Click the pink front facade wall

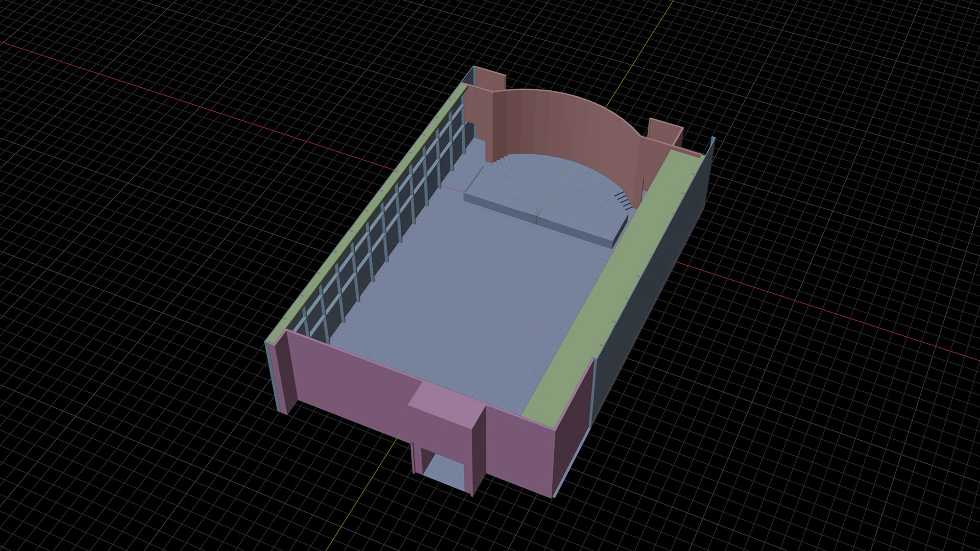(x=347, y=383)
